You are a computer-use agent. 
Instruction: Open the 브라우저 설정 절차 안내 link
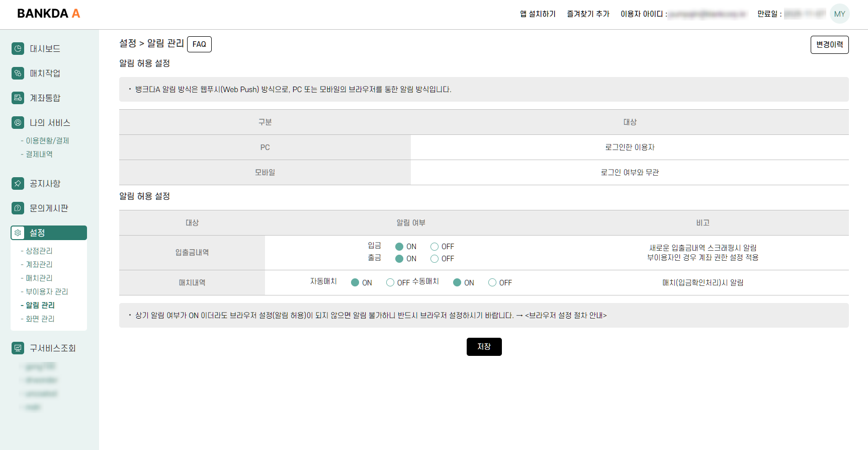click(566, 316)
